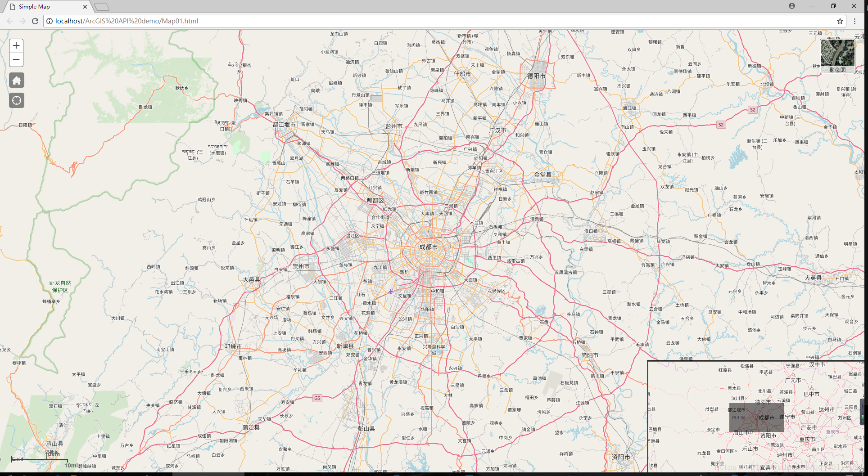Open the Chrome three-dot menu

pos(855,21)
